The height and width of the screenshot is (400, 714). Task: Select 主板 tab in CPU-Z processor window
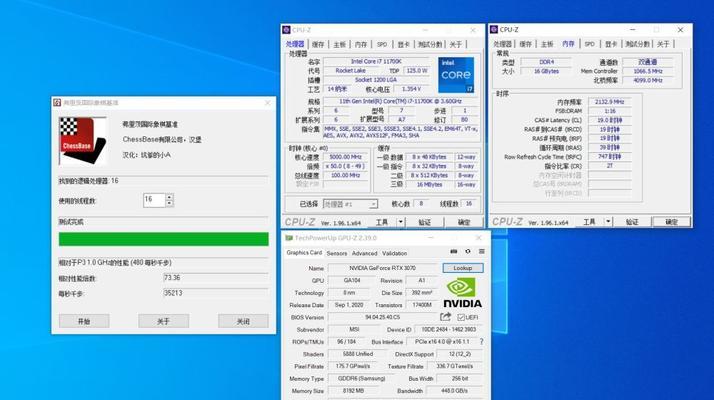click(339, 44)
